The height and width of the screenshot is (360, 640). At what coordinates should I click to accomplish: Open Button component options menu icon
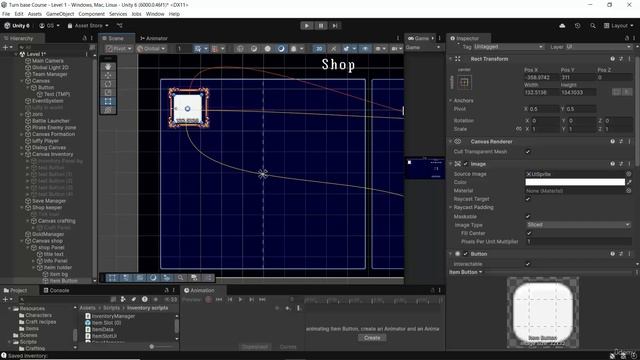(629, 253)
